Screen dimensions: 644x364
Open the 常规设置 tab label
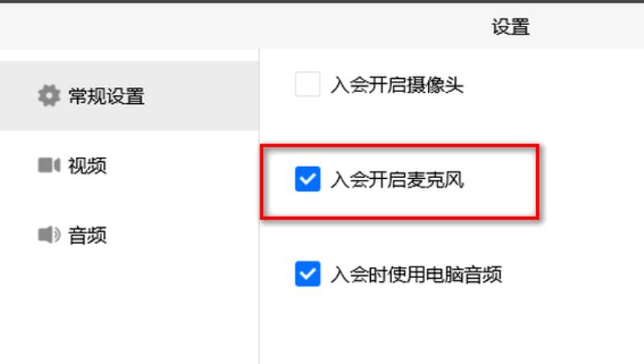(x=106, y=96)
